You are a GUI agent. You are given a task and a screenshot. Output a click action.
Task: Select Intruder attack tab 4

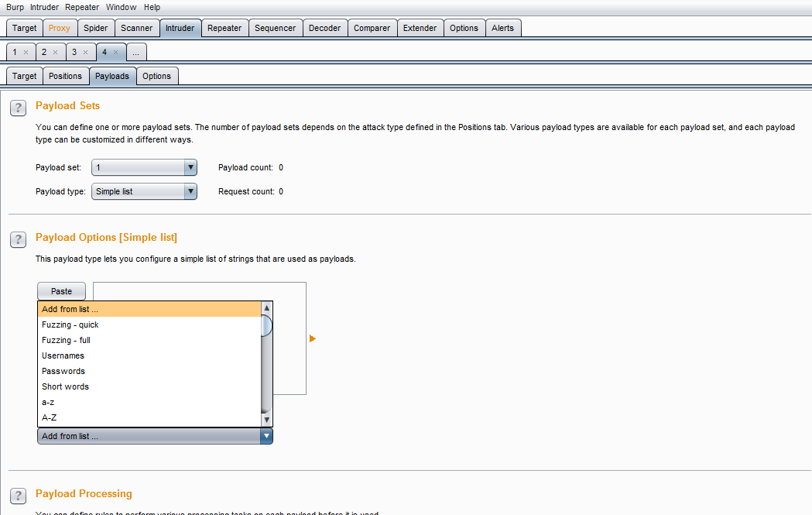[x=105, y=53]
